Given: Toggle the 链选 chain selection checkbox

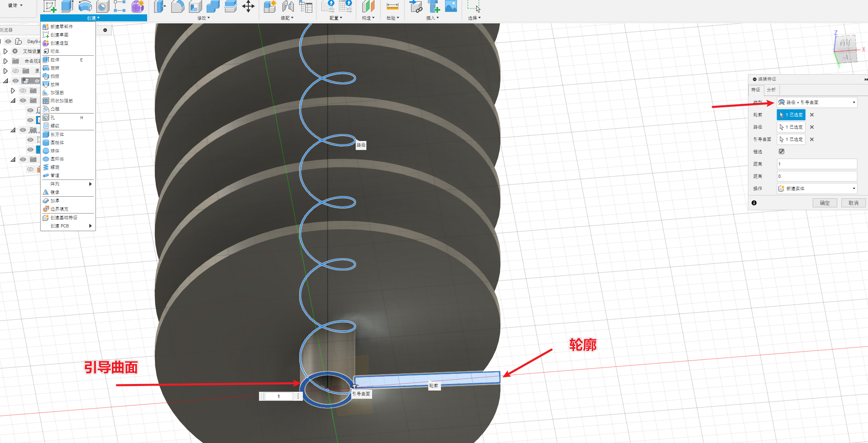Looking at the screenshot, I should (x=782, y=152).
